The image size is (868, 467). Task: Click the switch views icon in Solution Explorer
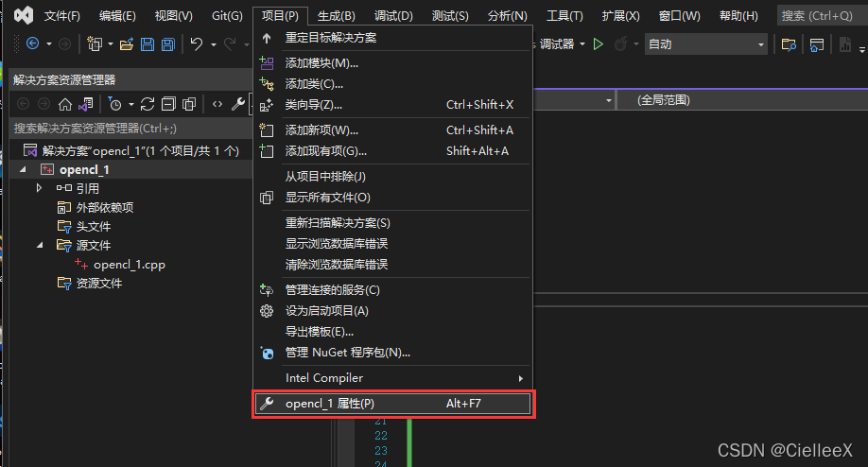pos(86,104)
